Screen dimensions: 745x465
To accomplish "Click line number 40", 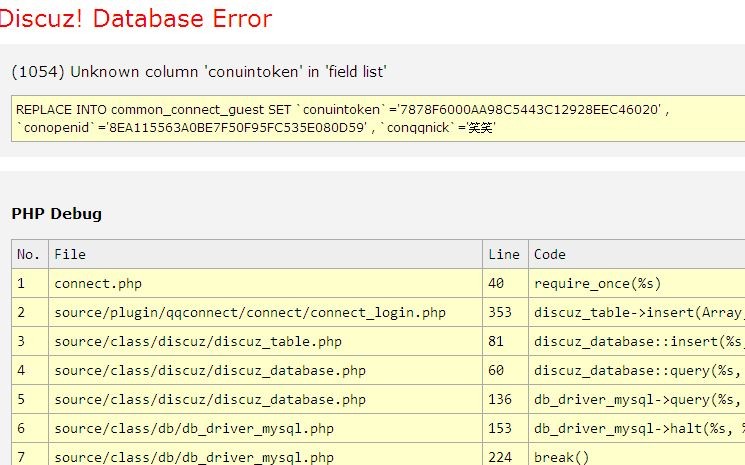I will pos(505,284).
